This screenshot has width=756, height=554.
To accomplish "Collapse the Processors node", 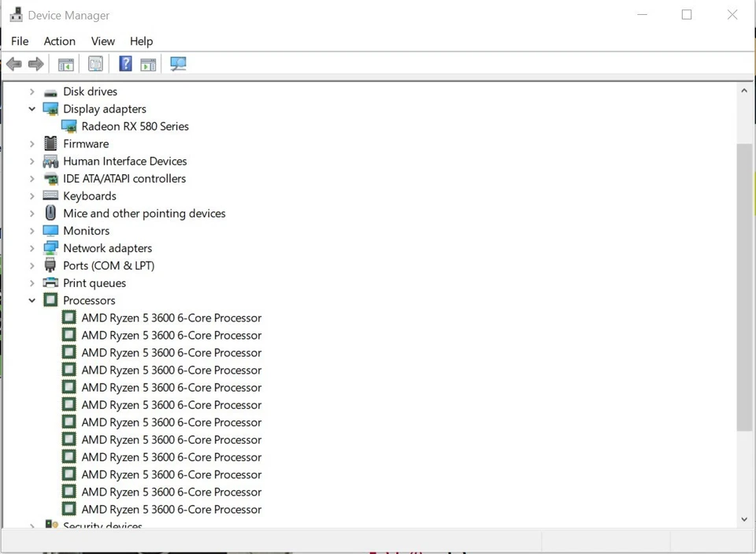I will (31, 300).
